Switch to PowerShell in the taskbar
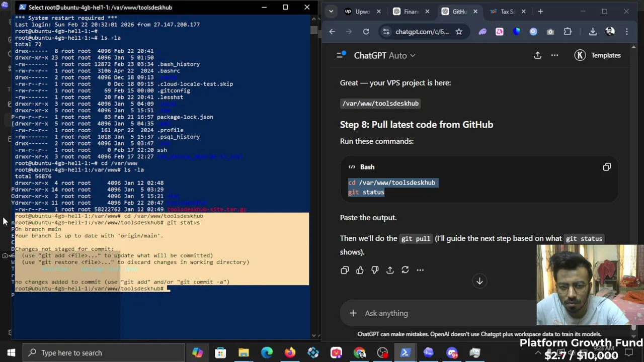 pyautogui.click(x=405, y=352)
